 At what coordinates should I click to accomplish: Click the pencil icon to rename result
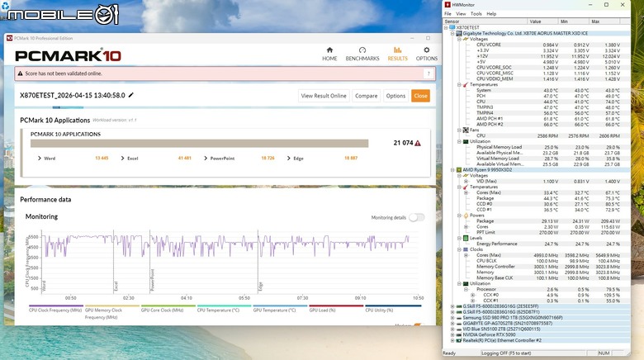[x=131, y=95]
